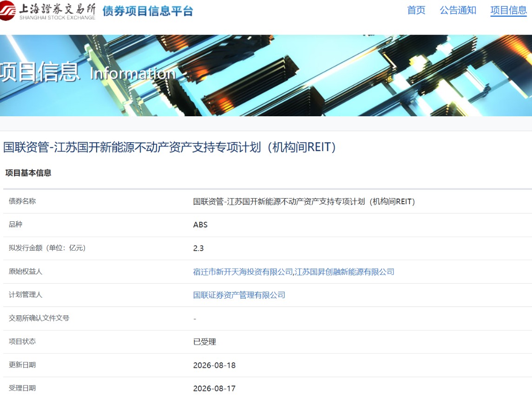
Task: Click the 项目基本信息 section heading
Action: tap(28, 173)
